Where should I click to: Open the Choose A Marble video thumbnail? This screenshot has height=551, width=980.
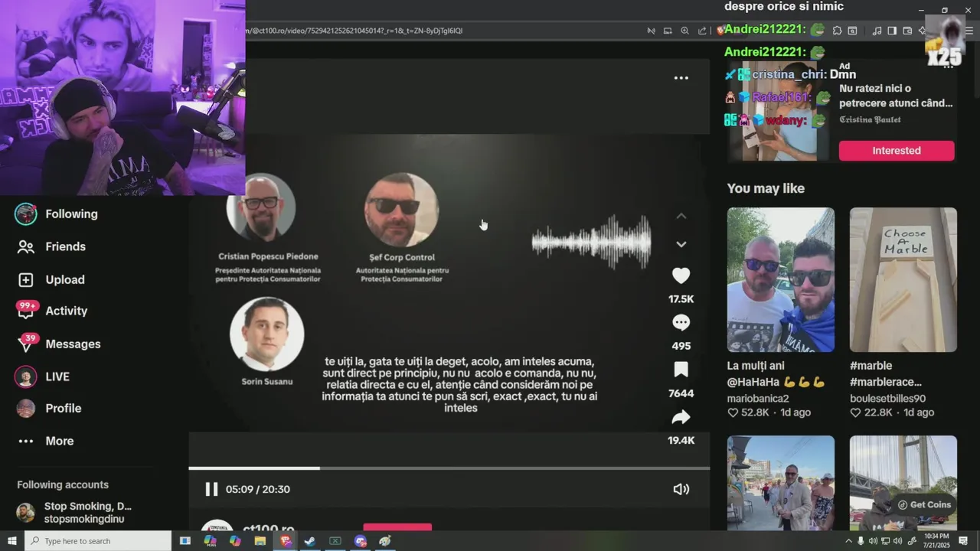[903, 279]
